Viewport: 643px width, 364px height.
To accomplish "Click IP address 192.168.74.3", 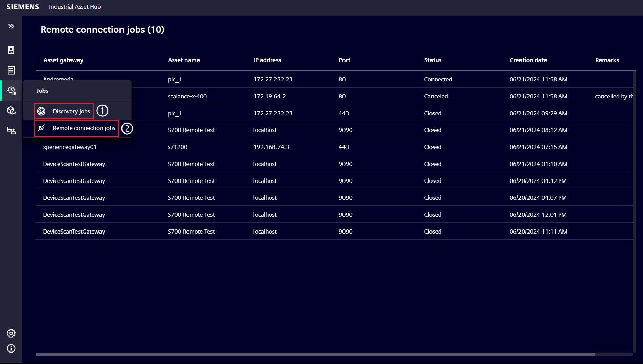I will (271, 147).
